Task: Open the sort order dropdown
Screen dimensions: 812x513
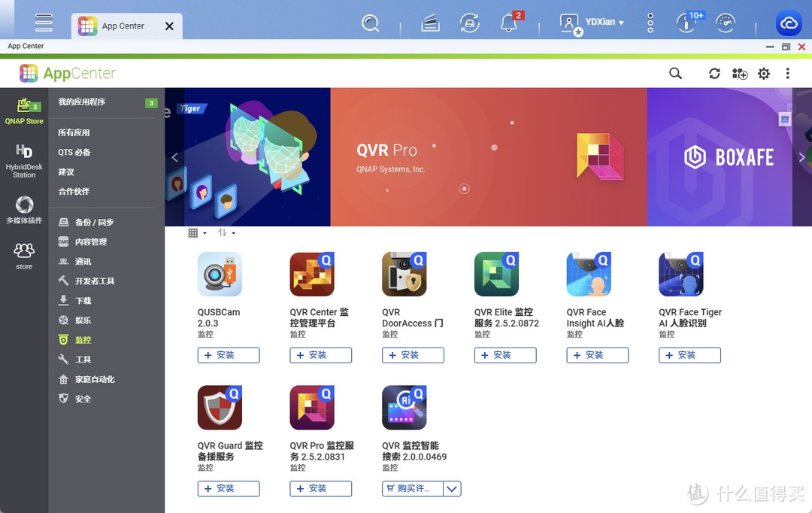Action: tap(225, 232)
